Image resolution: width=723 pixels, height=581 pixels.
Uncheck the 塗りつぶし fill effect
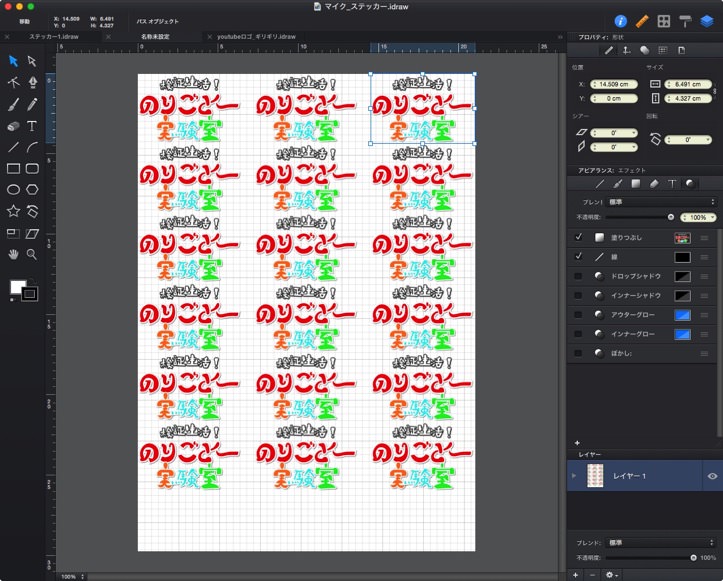point(579,237)
